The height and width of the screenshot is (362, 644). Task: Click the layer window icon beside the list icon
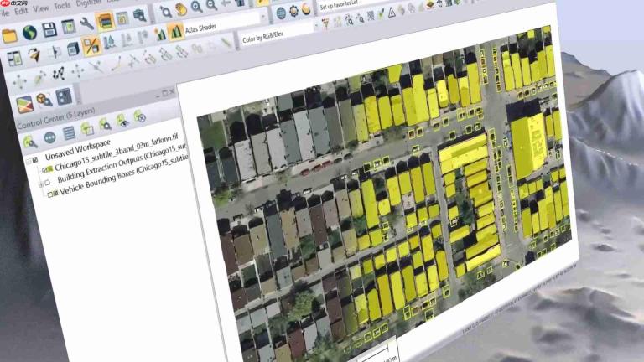(87, 129)
